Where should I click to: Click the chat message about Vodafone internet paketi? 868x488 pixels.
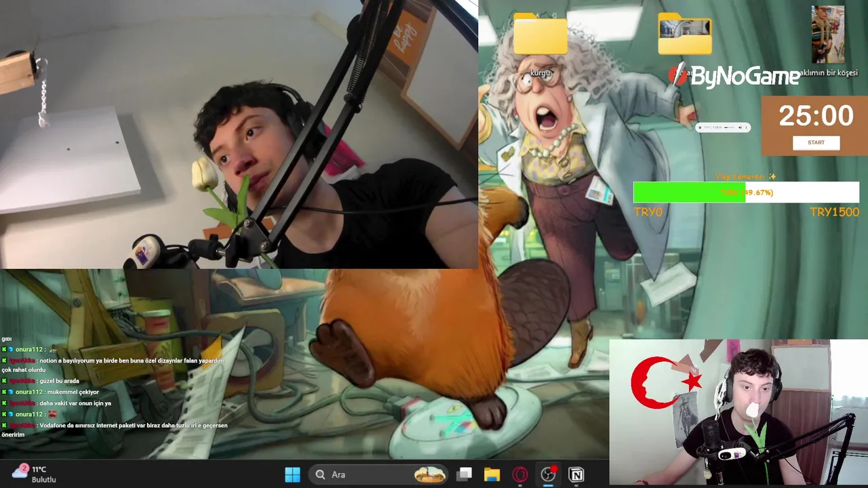point(115,430)
